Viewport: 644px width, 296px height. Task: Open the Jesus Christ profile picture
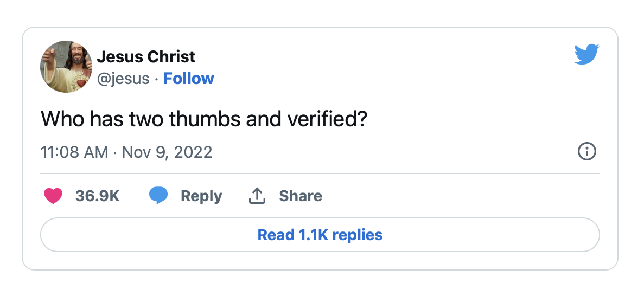pyautogui.click(x=66, y=67)
